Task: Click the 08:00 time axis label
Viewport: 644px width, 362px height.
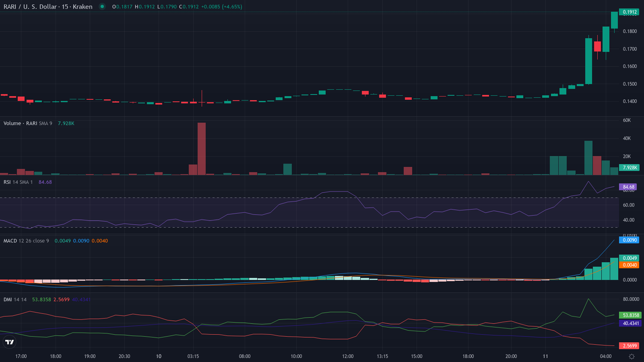Action: pos(245,356)
